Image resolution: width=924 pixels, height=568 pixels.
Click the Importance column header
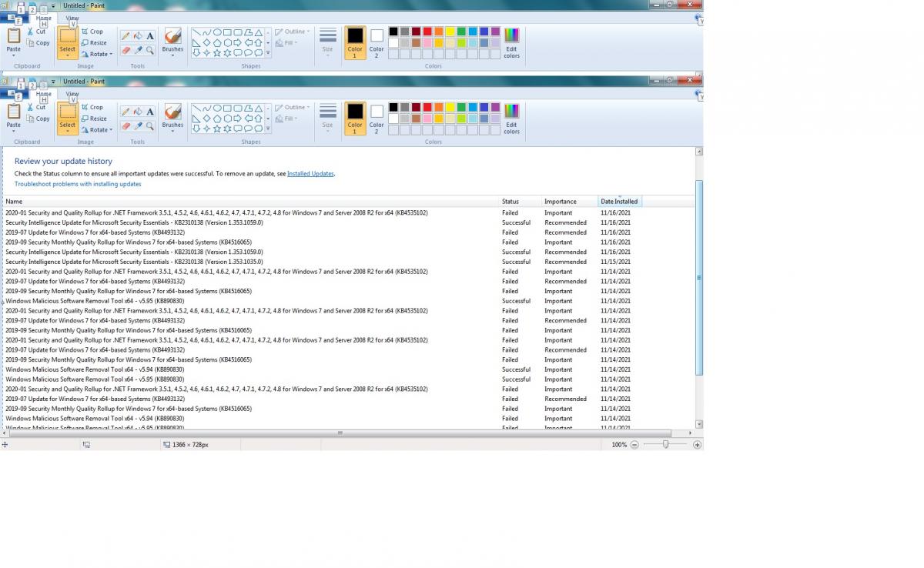560,202
